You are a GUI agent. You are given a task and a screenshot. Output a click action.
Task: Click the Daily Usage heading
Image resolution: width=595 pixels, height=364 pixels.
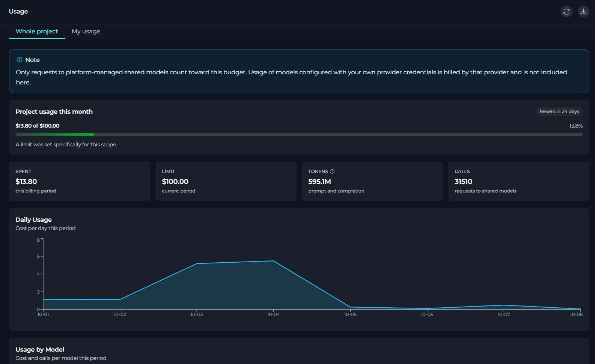(34, 220)
